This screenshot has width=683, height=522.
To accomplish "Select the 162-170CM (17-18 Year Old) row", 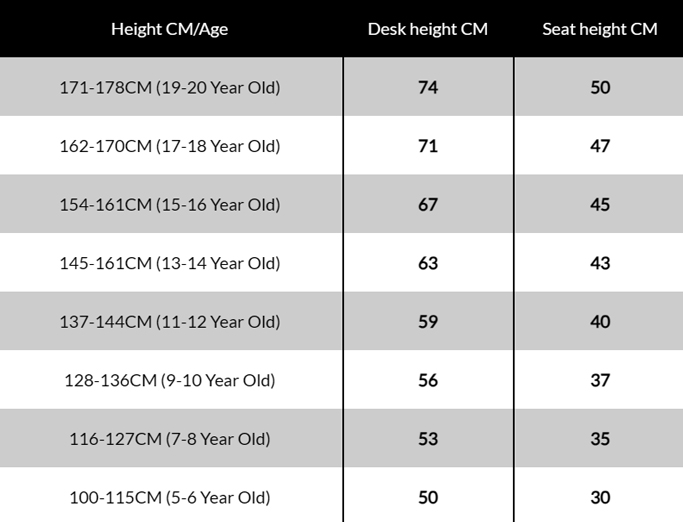I will coord(342,145).
